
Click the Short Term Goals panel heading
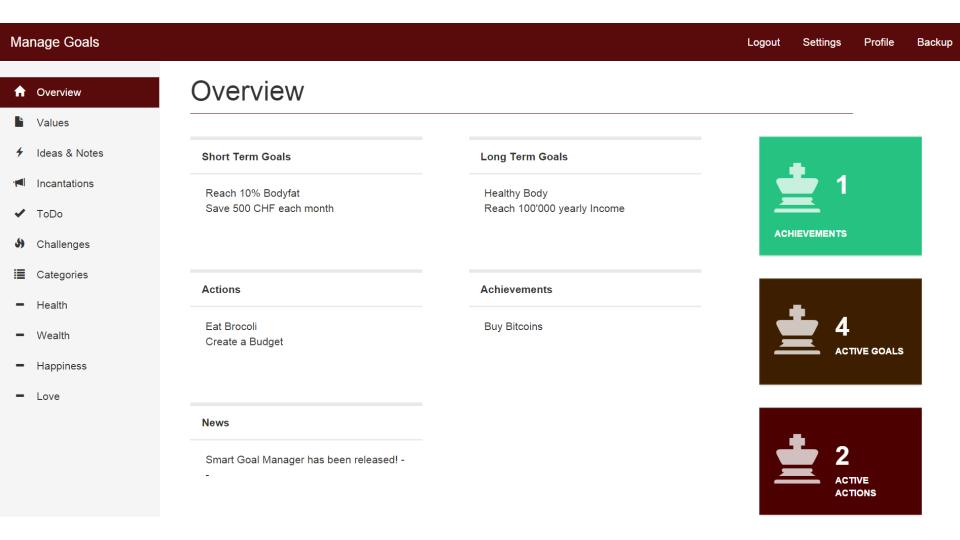click(x=246, y=157)
